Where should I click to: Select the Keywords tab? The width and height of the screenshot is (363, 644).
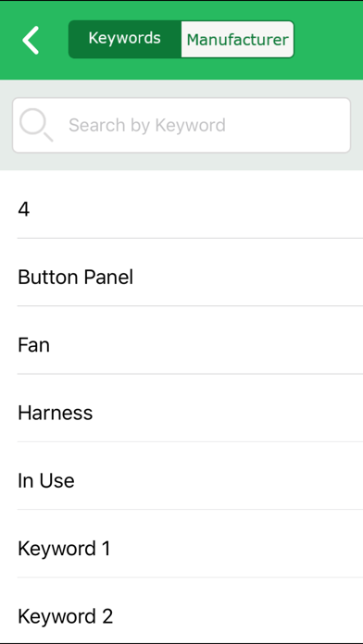pyautogui.click(x=125, y=39)
